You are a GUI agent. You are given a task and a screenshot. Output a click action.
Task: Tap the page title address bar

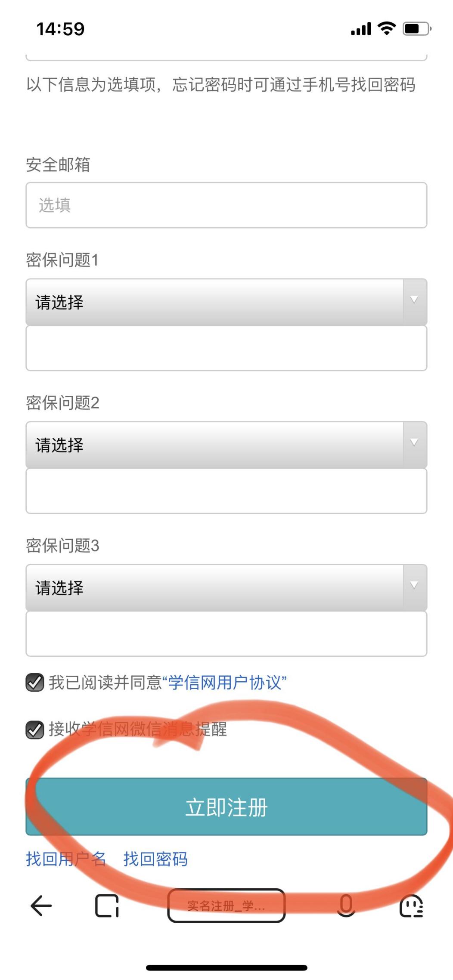pyautogui.click(x=226, y=906)
